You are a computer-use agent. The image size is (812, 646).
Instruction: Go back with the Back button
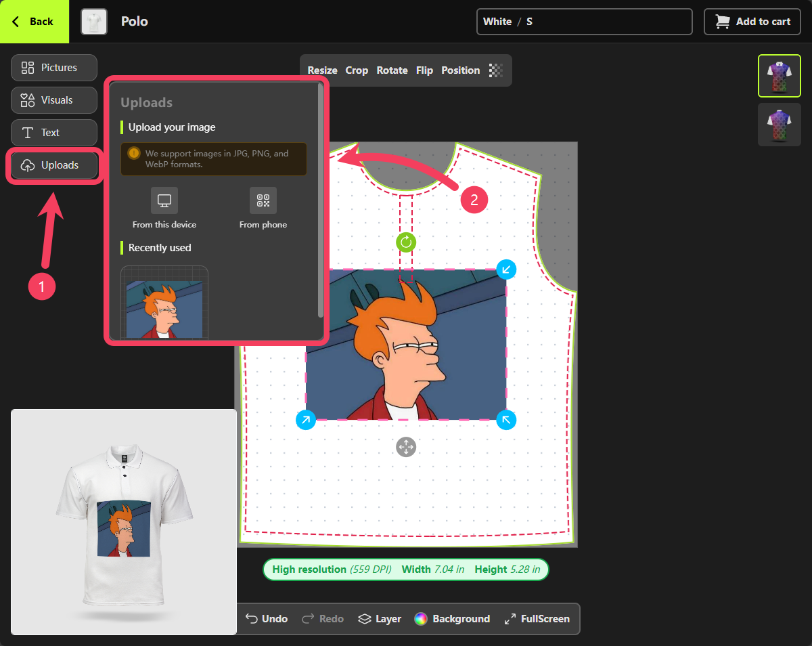[x=34, y=22]
